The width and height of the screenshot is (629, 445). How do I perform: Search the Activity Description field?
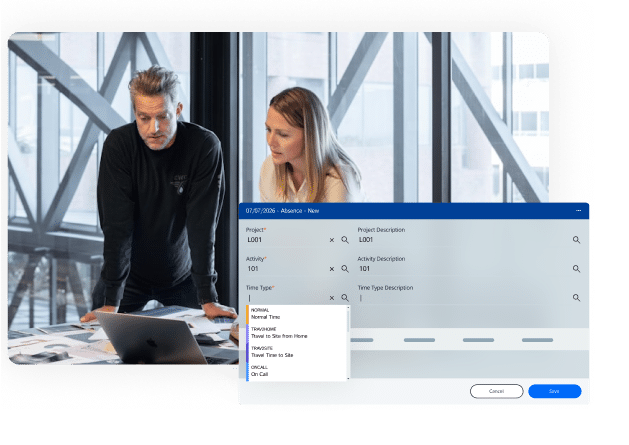pyautogui.click(x=576, y=269)
